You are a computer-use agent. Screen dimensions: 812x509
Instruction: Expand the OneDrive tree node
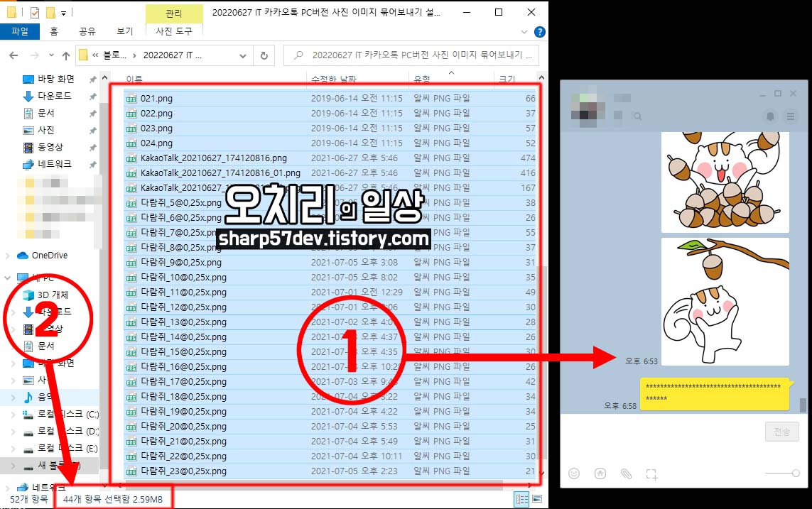[x=7, y=256]
